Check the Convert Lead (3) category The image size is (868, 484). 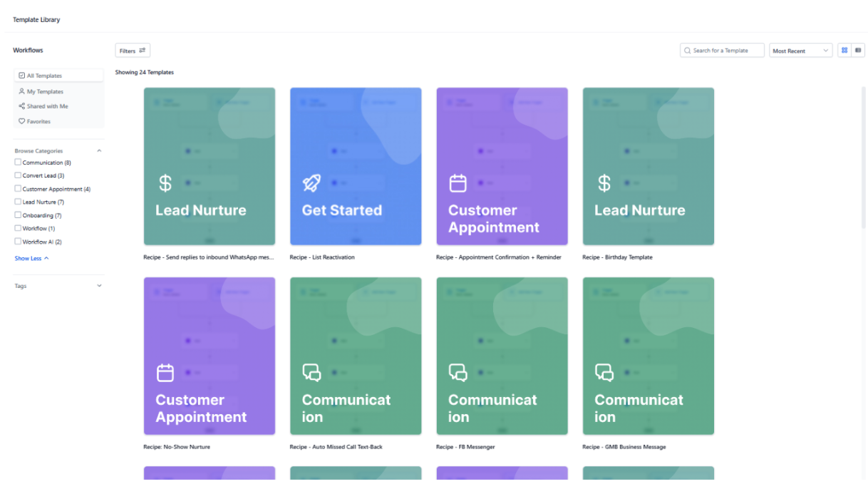[18, 175]
